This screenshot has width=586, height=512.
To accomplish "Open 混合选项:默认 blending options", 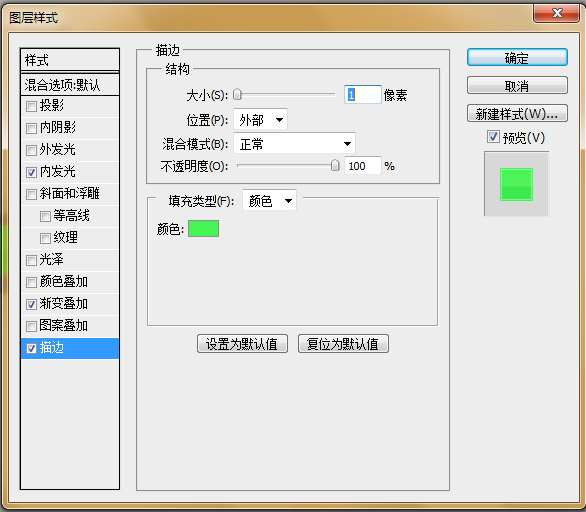I will [x=70, y=85].
